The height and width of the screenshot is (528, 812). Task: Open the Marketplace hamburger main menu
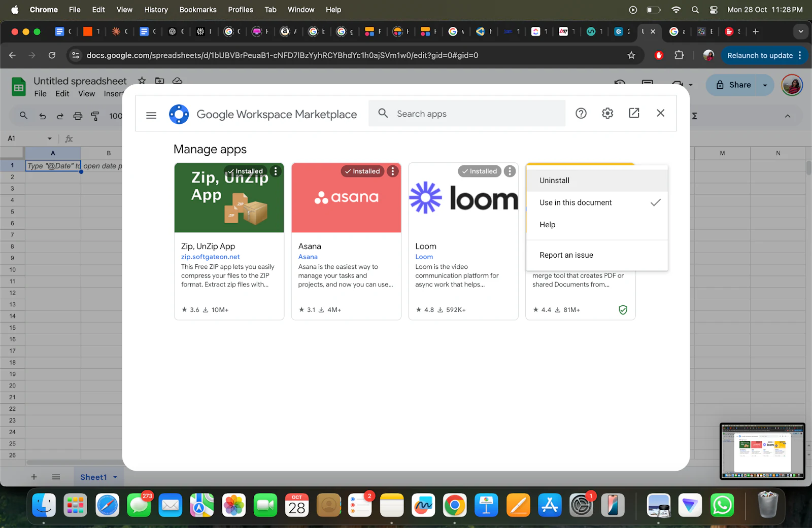click(151, 115)
